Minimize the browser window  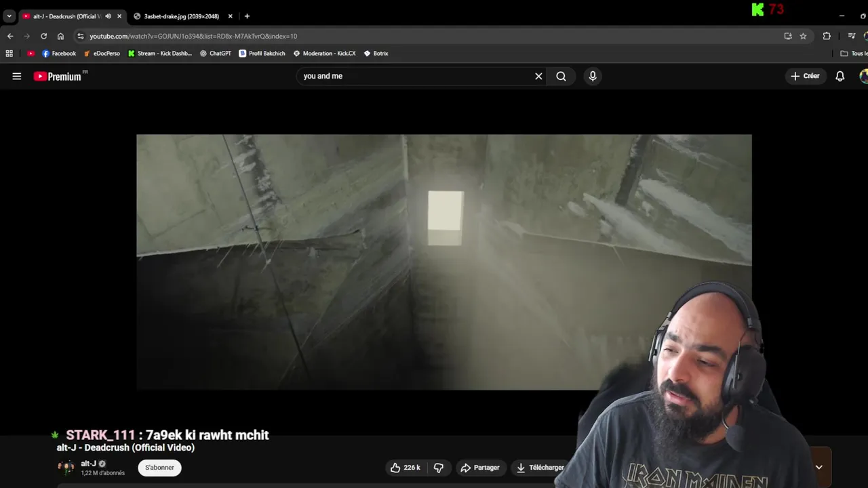click(842, 16)
